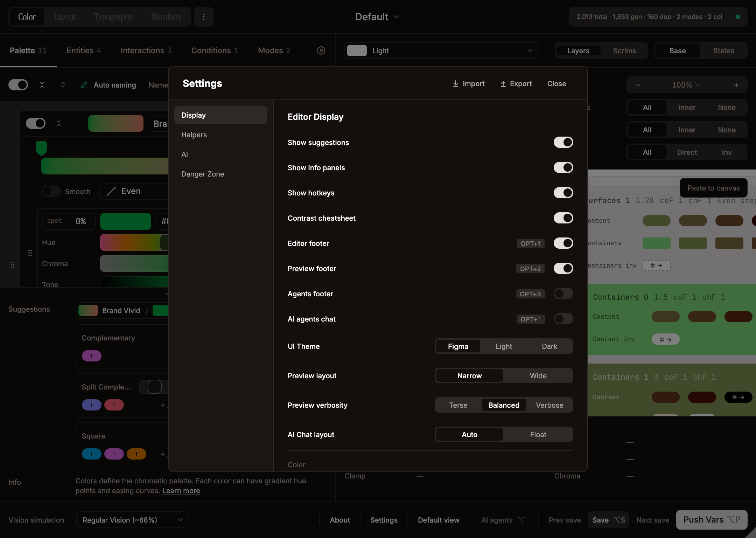
Task: Click the Learn more link
Action: 181,491
